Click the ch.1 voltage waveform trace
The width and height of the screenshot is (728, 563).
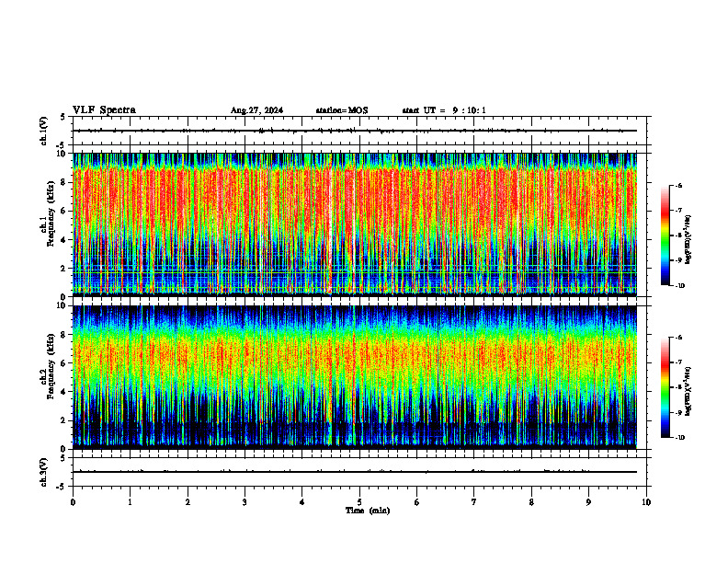tap(355, 131)
